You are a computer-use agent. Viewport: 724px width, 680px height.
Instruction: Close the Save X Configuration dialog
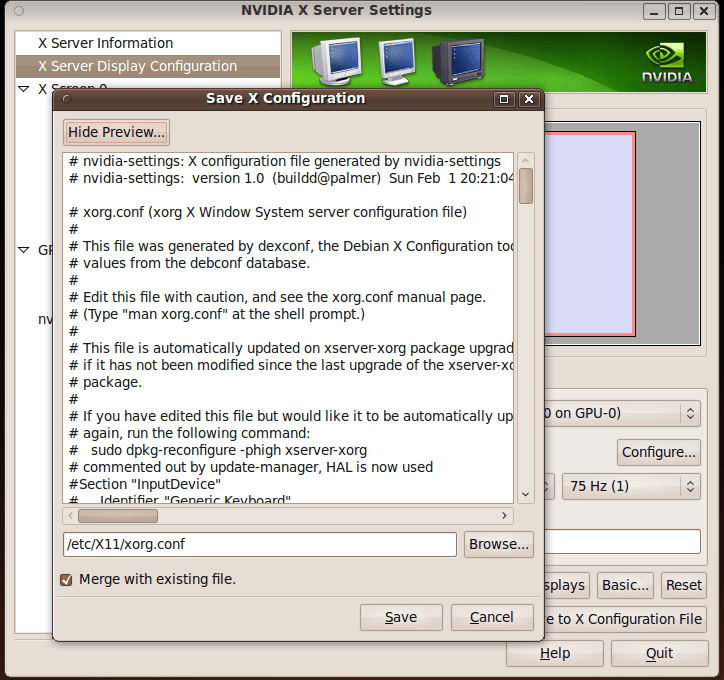[528, 99]
